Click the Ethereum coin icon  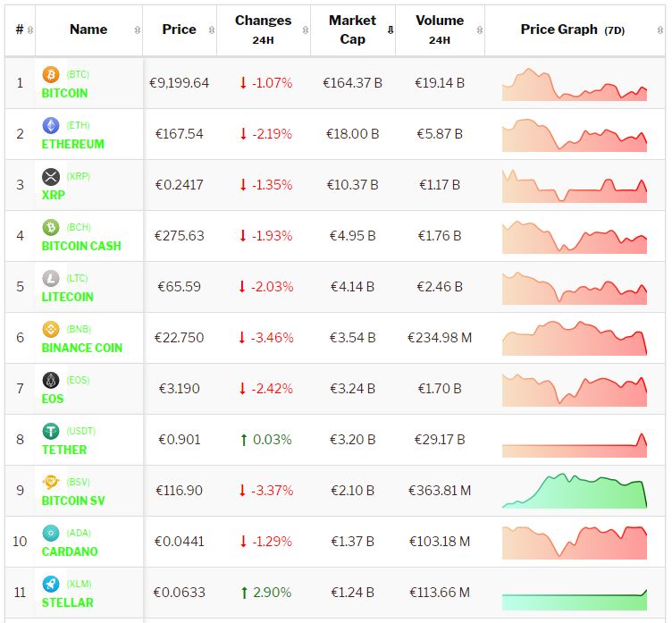coord(51,126)
